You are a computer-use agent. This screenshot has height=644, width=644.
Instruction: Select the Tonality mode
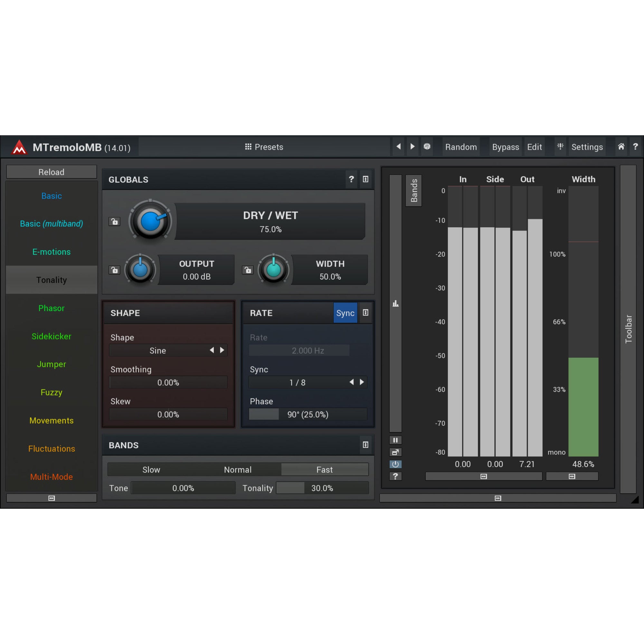coord(52,280)
